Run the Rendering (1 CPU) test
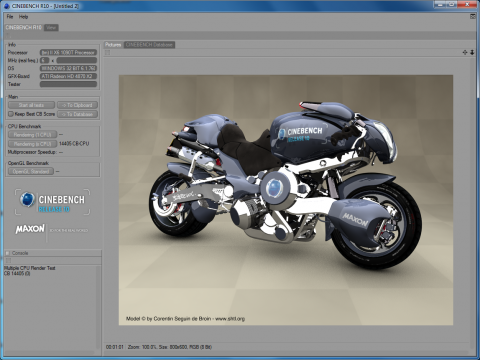 point(32,135)
